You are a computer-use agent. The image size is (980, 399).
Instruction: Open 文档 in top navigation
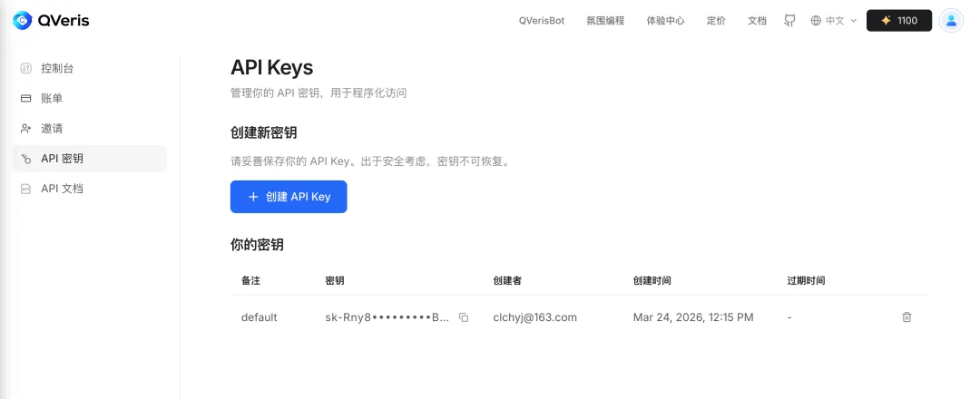tap(757, 21)
